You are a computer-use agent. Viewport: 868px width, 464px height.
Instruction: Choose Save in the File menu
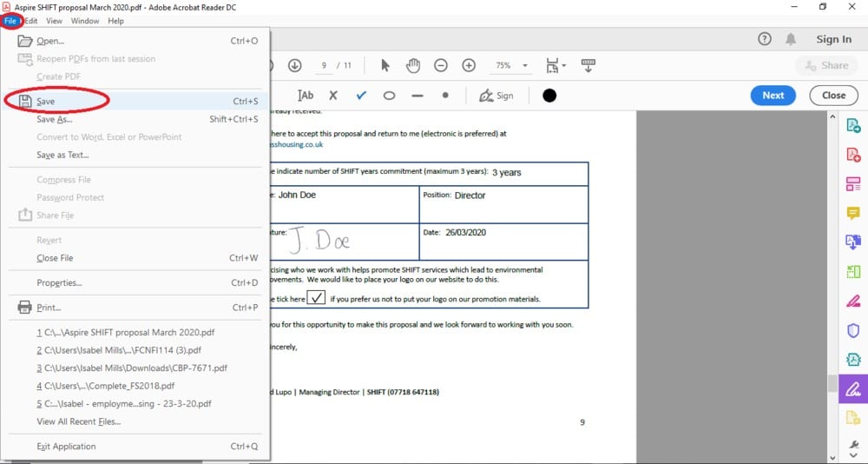click(137, 101)
